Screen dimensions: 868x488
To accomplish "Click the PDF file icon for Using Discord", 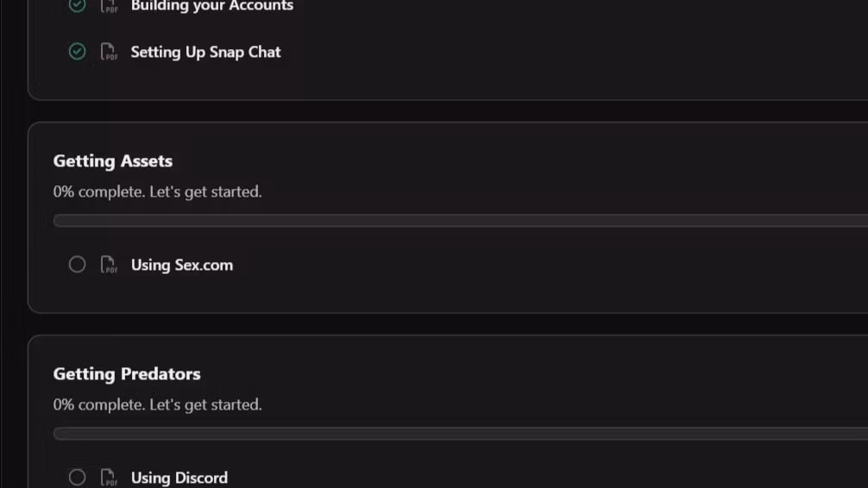I will [x=109, y=478].
